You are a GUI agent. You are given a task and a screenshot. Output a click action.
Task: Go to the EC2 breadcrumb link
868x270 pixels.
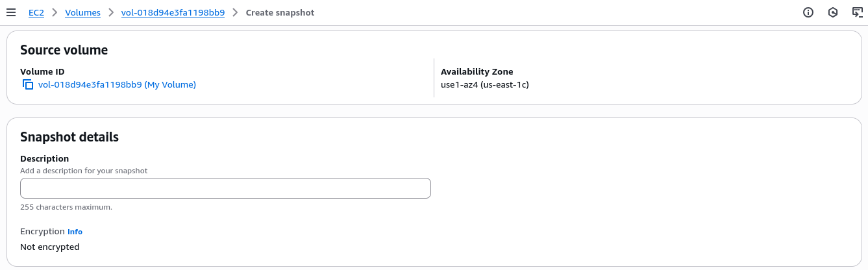click(x=36, y=12)
